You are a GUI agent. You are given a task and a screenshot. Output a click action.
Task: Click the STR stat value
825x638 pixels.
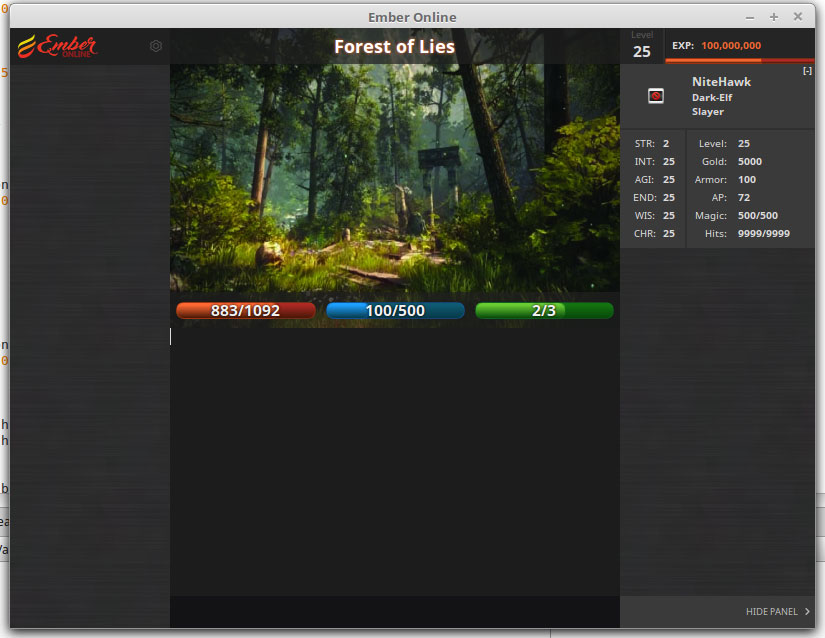(666, 144)
